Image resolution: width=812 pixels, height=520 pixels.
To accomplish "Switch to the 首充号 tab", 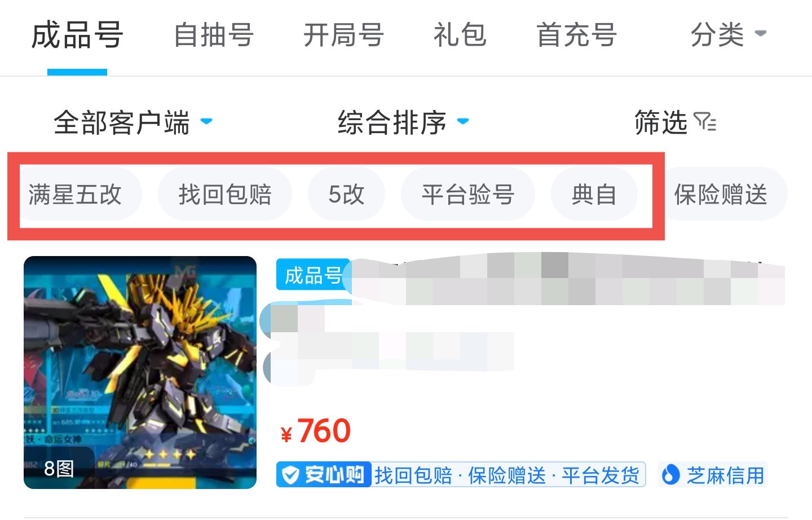I will 576,35.
